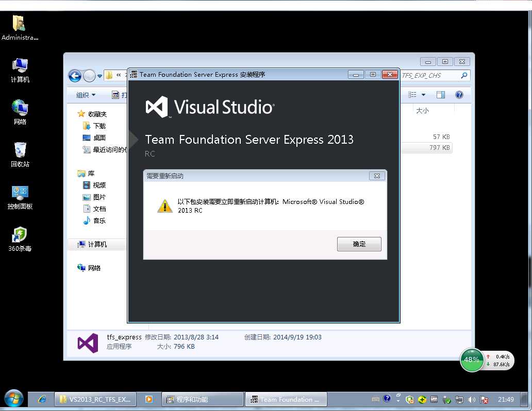Open the VMware tools tray icon
Image resolution: width=532 pixels, height=411 pixels.
pyautogui.click(x=434, y=399)
